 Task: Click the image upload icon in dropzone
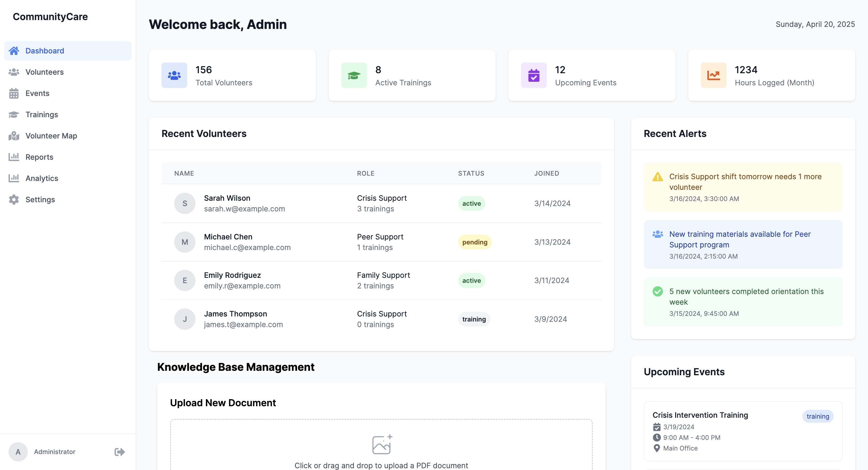coord(382,444)
